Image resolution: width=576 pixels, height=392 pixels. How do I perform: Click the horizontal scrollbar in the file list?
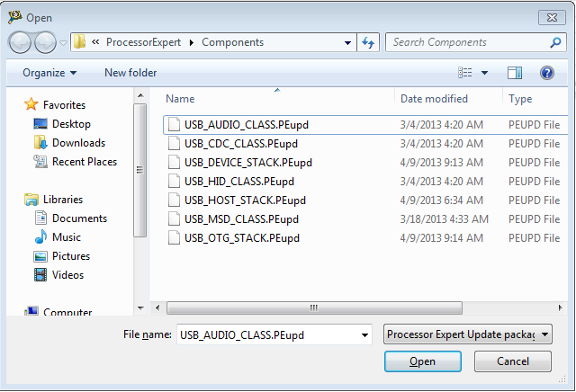click(314, 307)
